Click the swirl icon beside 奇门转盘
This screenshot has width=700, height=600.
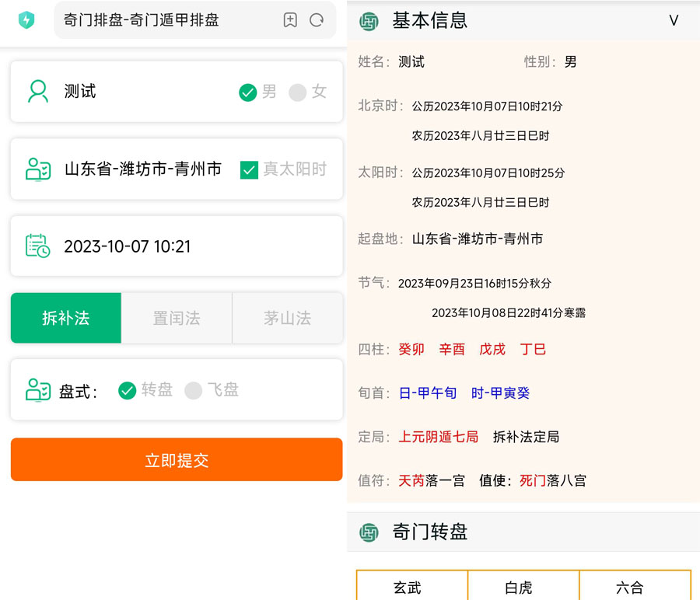click(x=368, y=532)
